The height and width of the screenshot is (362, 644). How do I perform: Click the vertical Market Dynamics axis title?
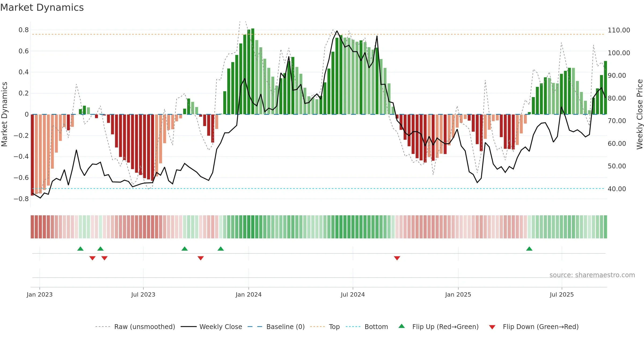4,114
